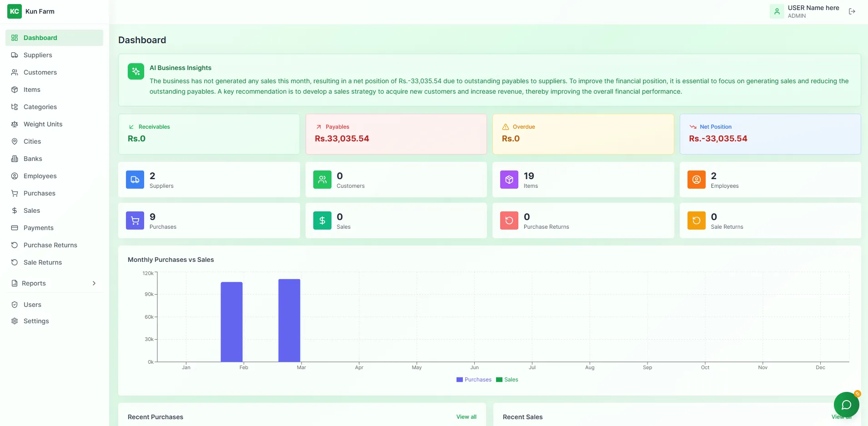Screen dimensions: 868x426
Task: Click the Payables amount Rs.33,035.54
Action: [342, 139]
